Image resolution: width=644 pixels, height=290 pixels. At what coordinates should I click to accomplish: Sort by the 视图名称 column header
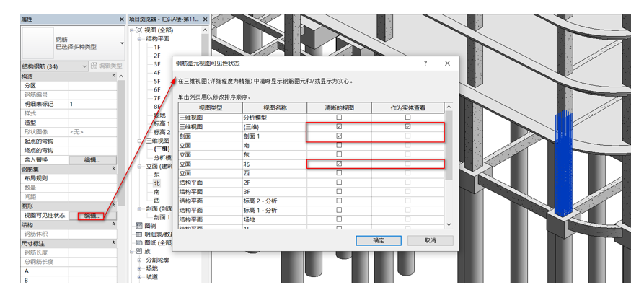275,107
